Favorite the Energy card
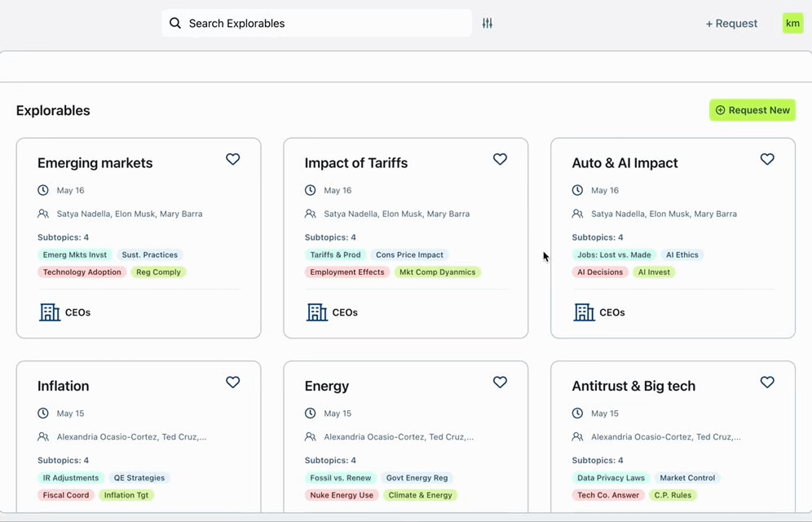812x522 pixels. point(500,383)
